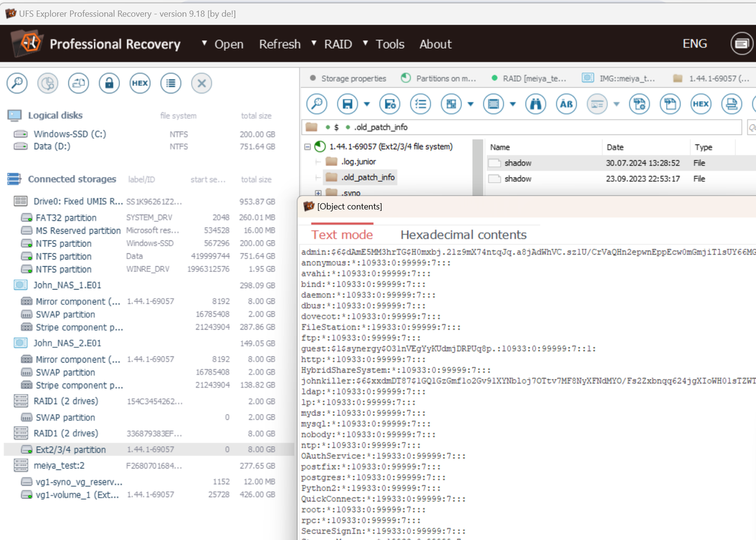
Task: Select the highlighted Ext2/3/4 partition row
Action: click(149, 450)
